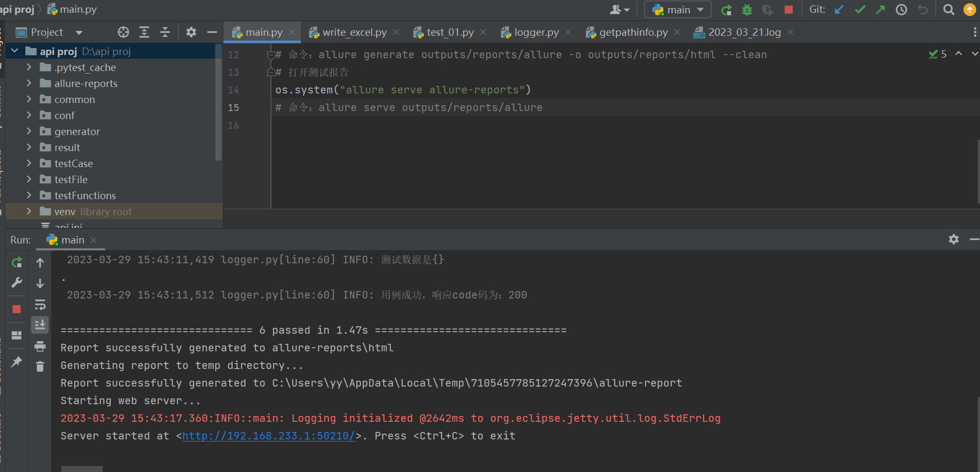The height and width of the screenshot is (472, 980).
Task: Open the main run configuration dropdown
Action: [678, 10]
